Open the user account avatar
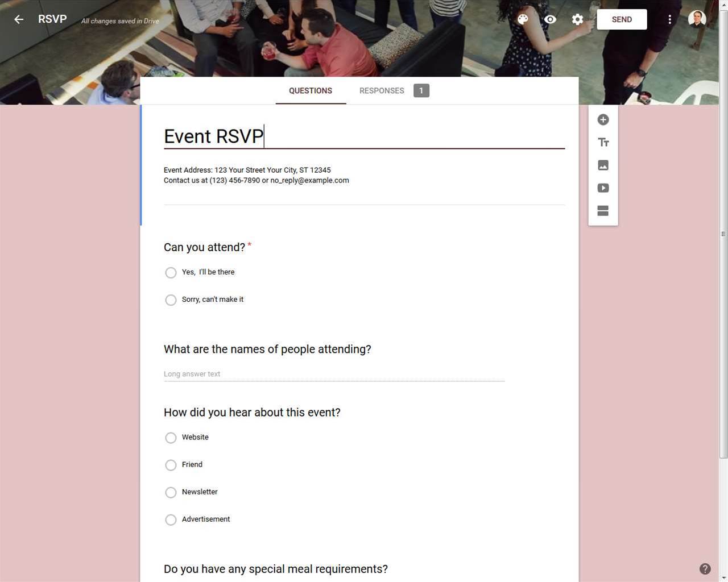The height and width of the screenshot is (582, 728). (697, 19)
